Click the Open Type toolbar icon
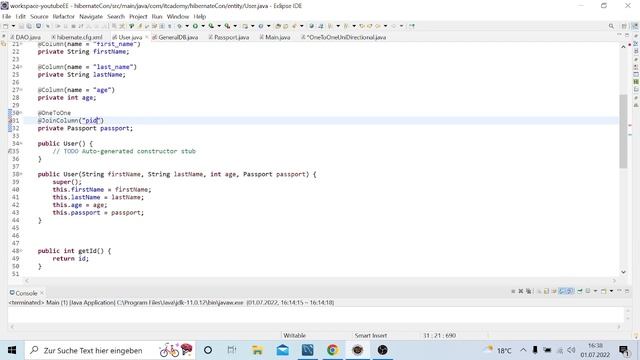 [278, 26]
